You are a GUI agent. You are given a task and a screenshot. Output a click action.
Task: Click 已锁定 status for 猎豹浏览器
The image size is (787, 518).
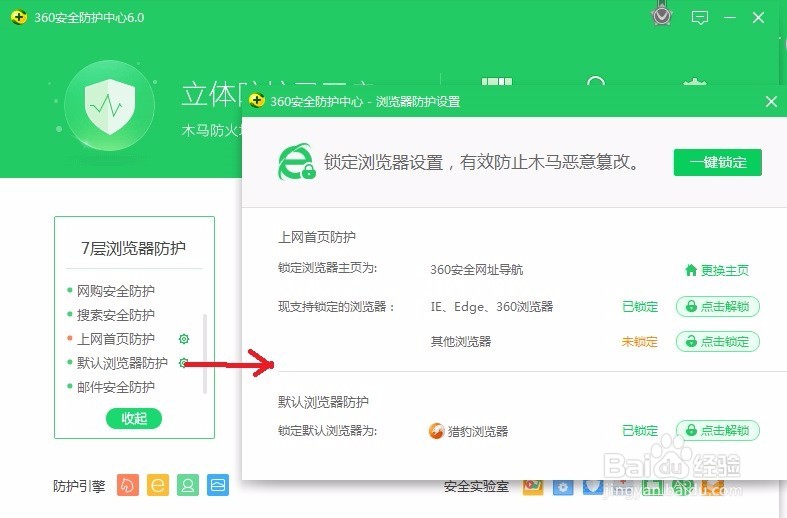(x=640, y=431)
